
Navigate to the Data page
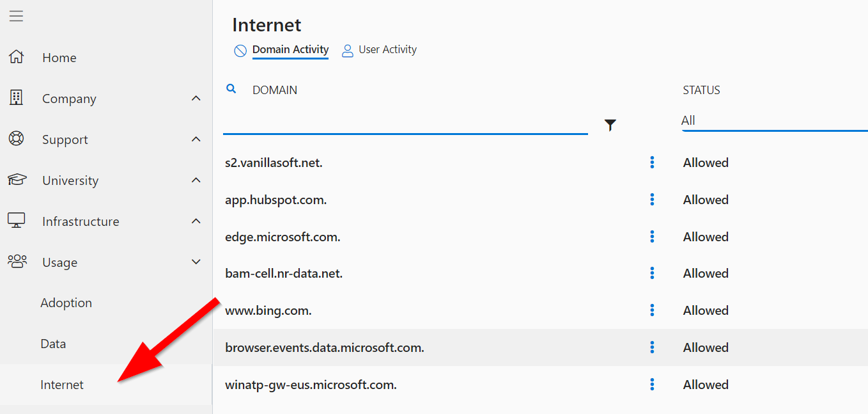point(53,344)
